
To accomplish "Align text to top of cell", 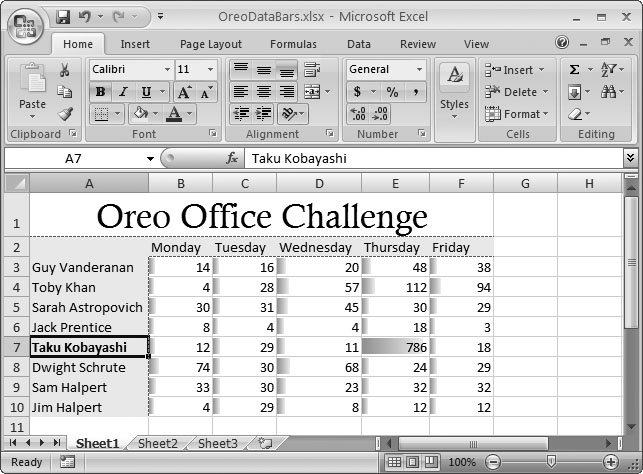I will click(241, 70).
